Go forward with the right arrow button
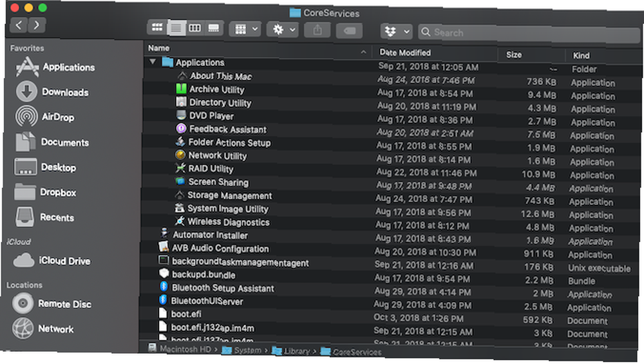The width and height of the screenshot is (644, 364). point(37,26)
